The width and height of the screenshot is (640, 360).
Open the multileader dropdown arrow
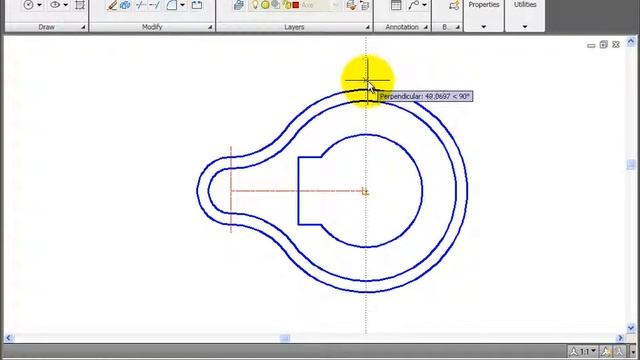click(424, 5)
